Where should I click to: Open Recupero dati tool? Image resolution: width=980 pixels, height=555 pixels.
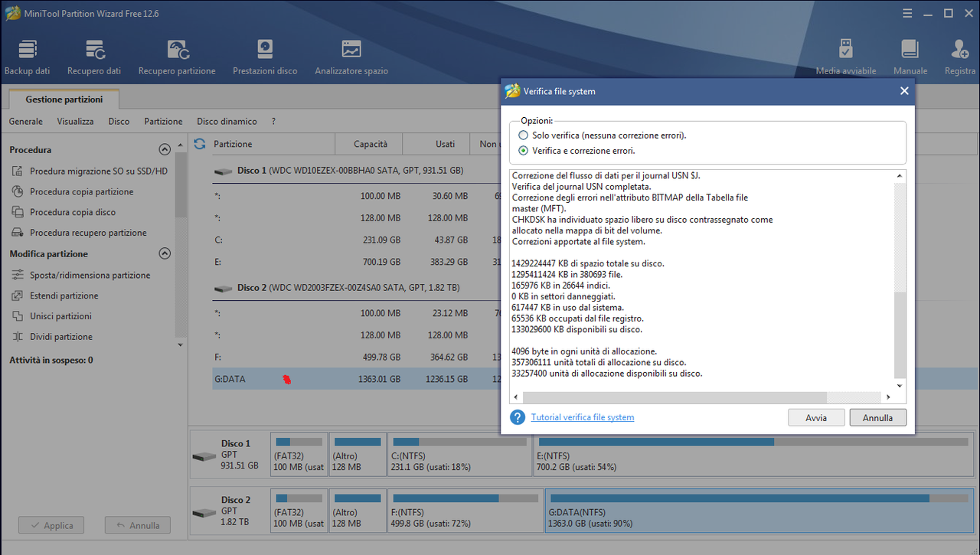pos(94,57)
